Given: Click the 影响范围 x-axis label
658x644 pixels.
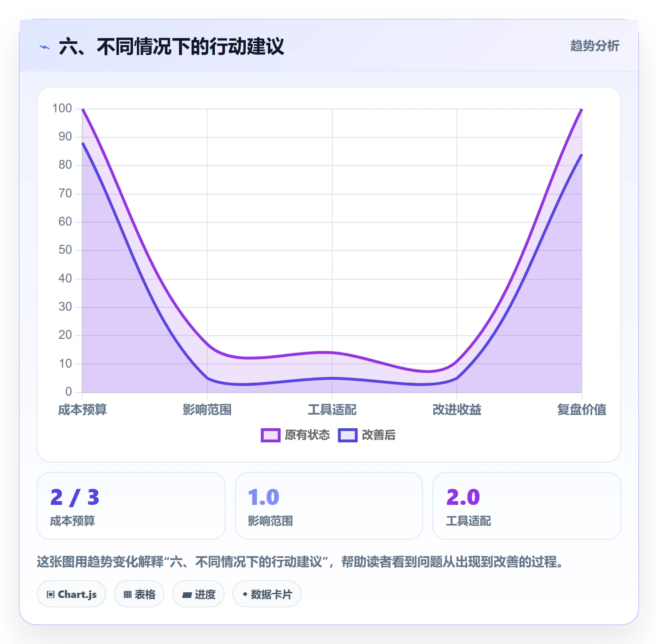Looking at the screenshot, I should pyautogui.click(x=207, y=410).
